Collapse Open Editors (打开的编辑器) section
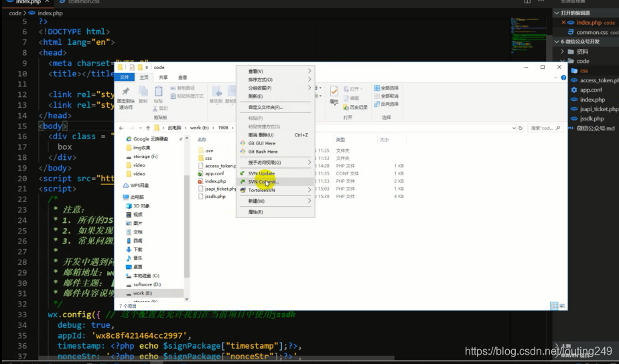Screen dimensions: 619x364 557,13
